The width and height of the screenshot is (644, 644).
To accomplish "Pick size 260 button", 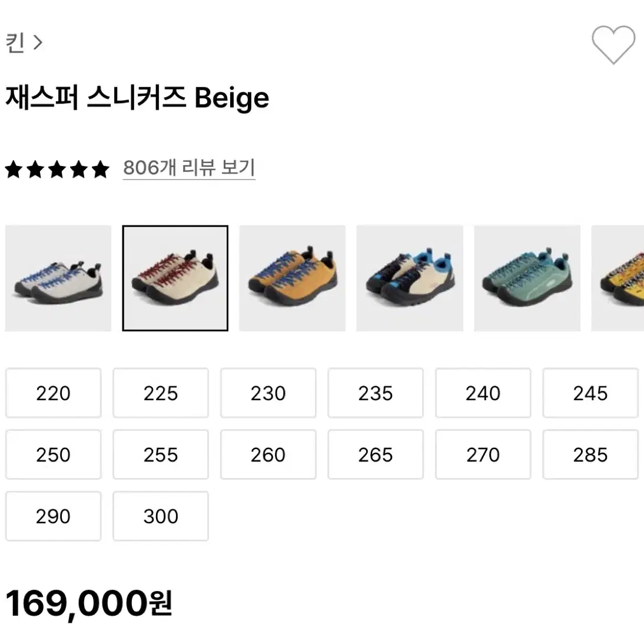I will pos(268,454).
